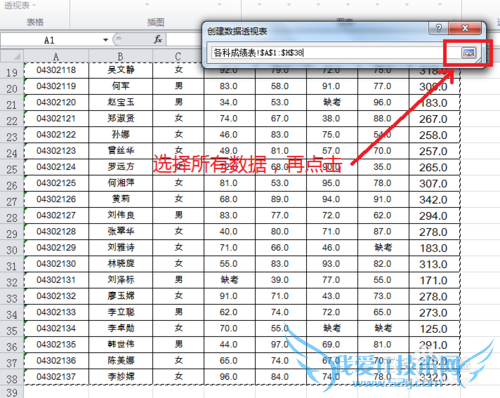Click the range selector collapse button in dialog
Viewport: 500px width, 398px height.
[468, 53]
